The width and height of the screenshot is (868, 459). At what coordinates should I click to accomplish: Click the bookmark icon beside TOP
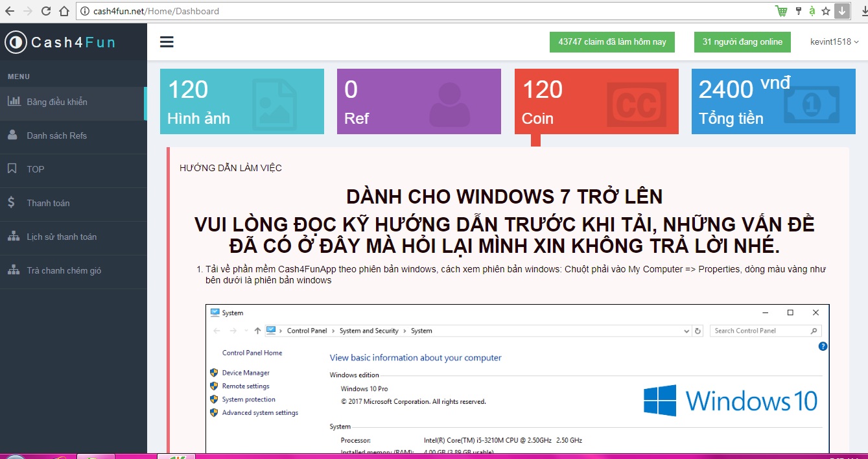pos(12,169)
